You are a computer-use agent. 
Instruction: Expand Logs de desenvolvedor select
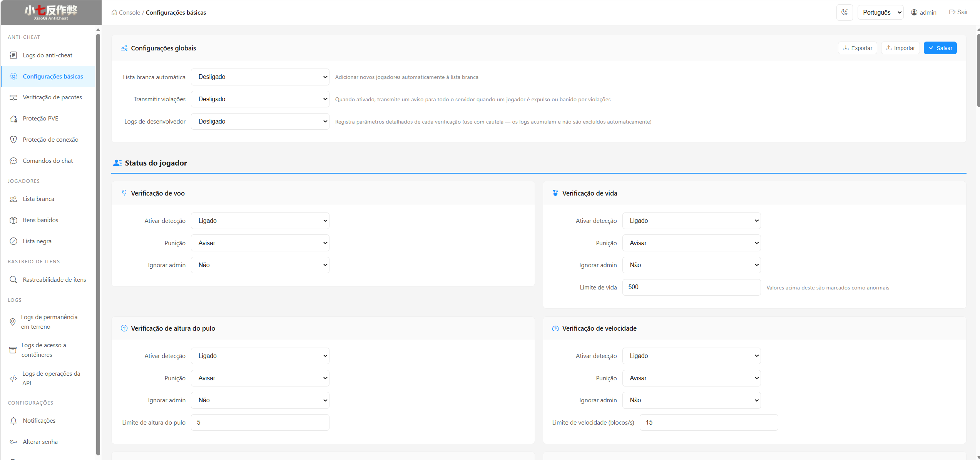pos(260,122)
